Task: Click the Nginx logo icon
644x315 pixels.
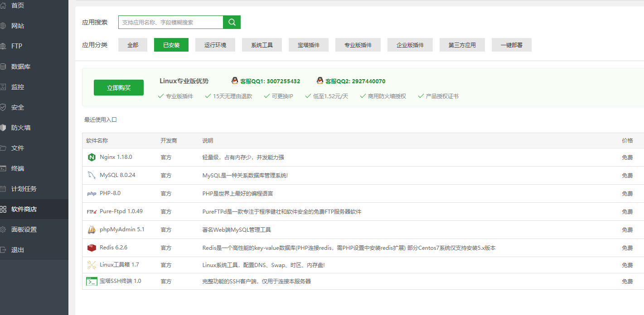Action: 92,157
